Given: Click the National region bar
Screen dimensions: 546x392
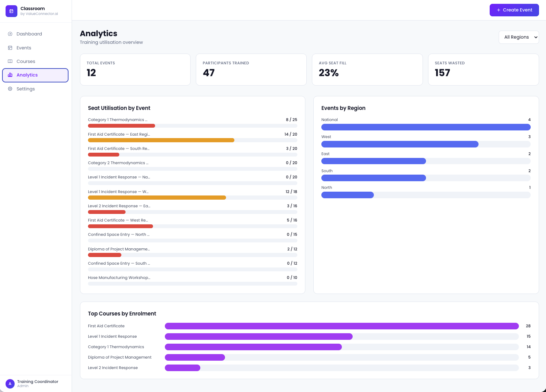Looking at the screenshot, I should 426,127.
